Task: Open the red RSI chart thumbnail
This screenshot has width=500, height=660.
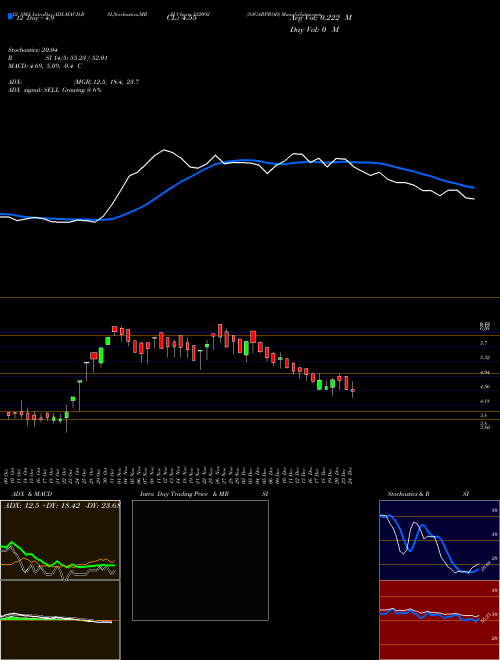Action: pyautogui.click(x=439, y=620)
